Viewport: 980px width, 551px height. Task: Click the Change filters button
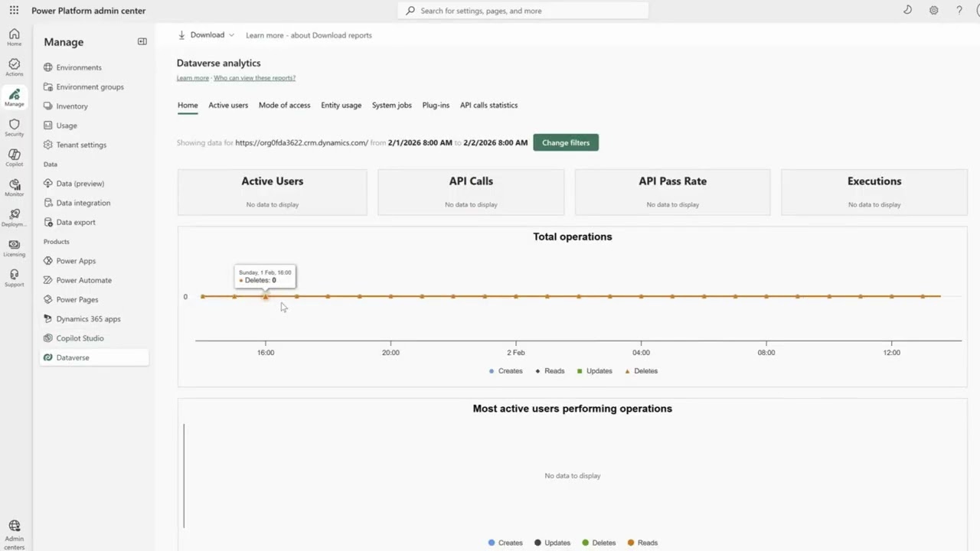pyautogui.click(x=566, y=142)
